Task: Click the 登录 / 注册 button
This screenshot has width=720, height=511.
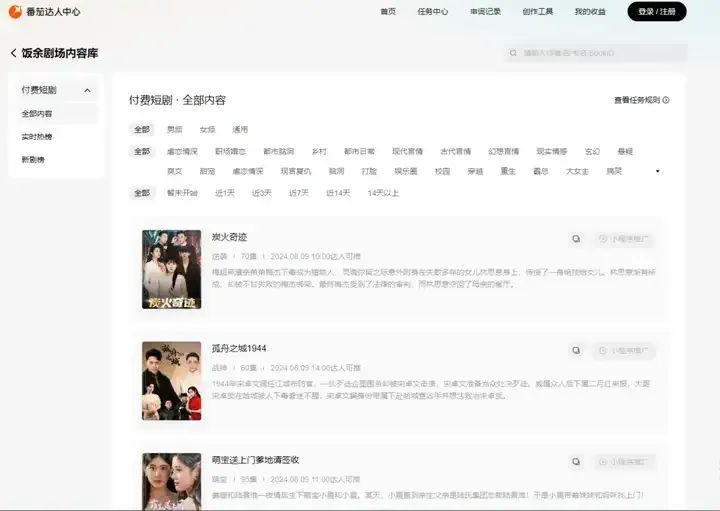Action: tap(657, 11)
